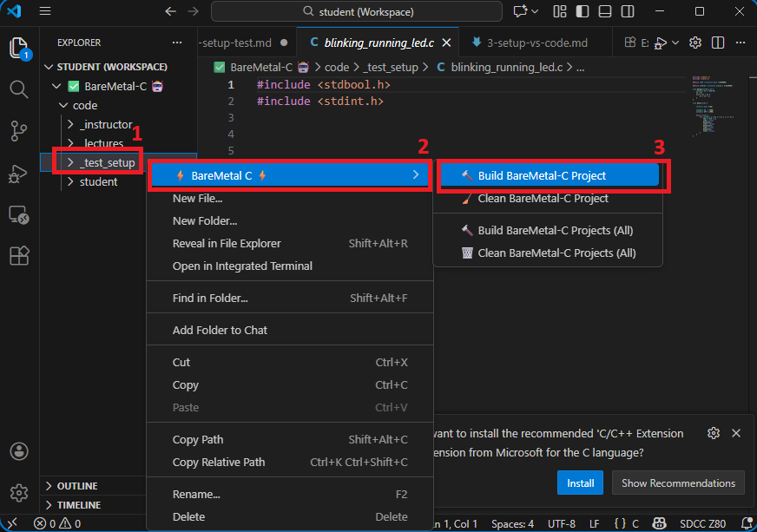Open Source Control view icon
The height and width of the screenshot is (532, 757).
pyautogui.click(x=19, y=131)
